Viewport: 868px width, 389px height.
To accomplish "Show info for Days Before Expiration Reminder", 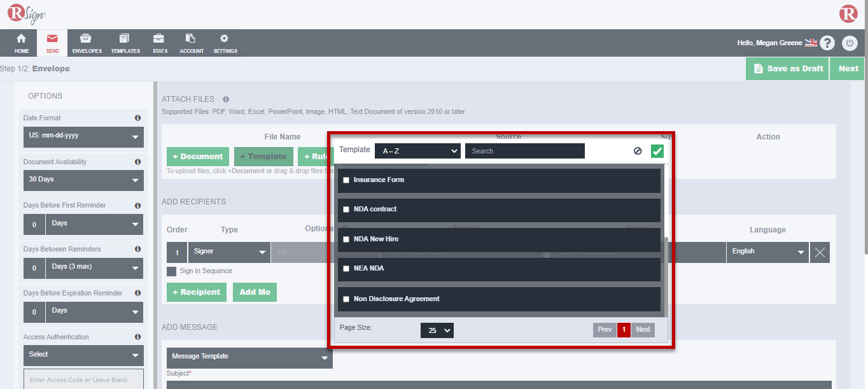I will [137, 294].
